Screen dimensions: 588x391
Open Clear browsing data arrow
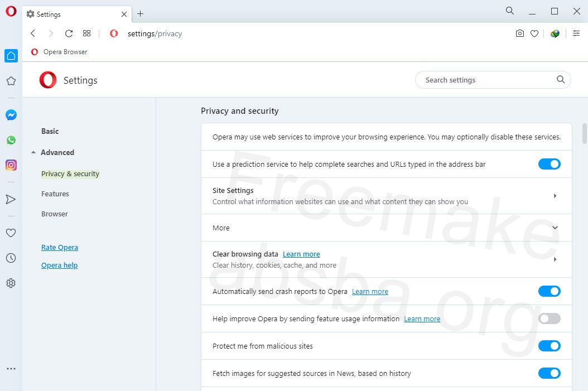555,259
